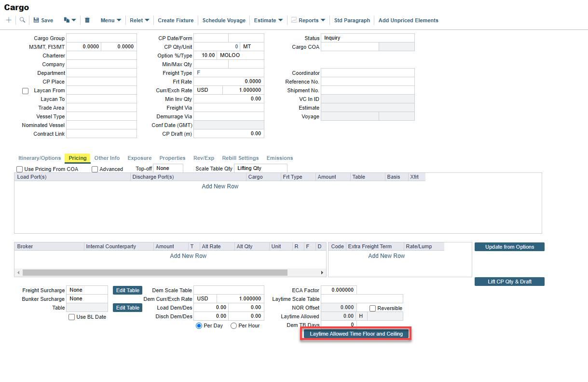Click the Broker table scroll-left arrow

click(x=18, y=273)
